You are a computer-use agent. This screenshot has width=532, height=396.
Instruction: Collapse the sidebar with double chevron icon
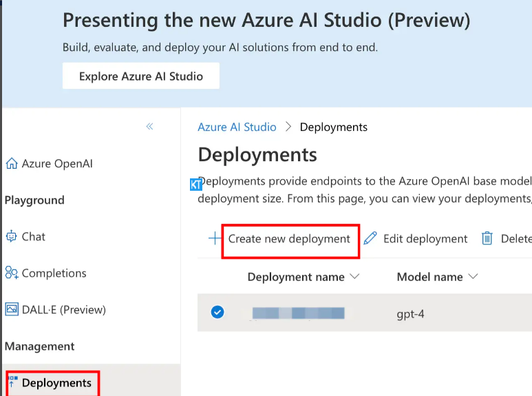pyautogui.click(x=149, y=127)
